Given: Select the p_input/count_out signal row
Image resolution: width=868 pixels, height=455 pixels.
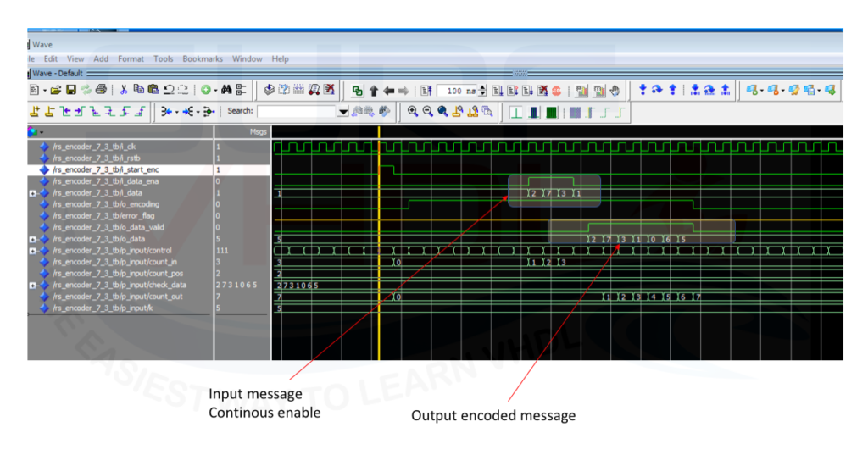Looking at the screenshot, I should (x=120, y=297).
